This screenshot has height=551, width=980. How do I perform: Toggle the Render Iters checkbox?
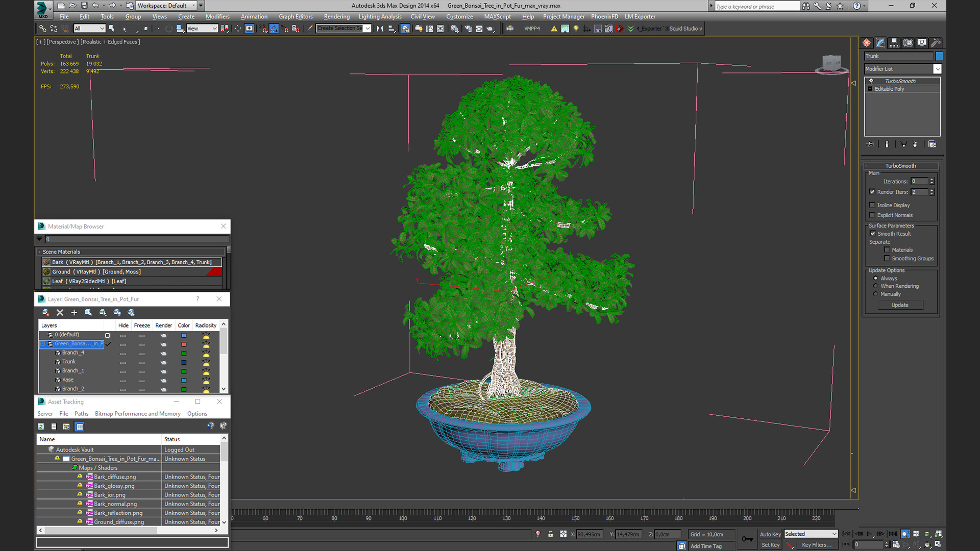(x=872, y=192)
